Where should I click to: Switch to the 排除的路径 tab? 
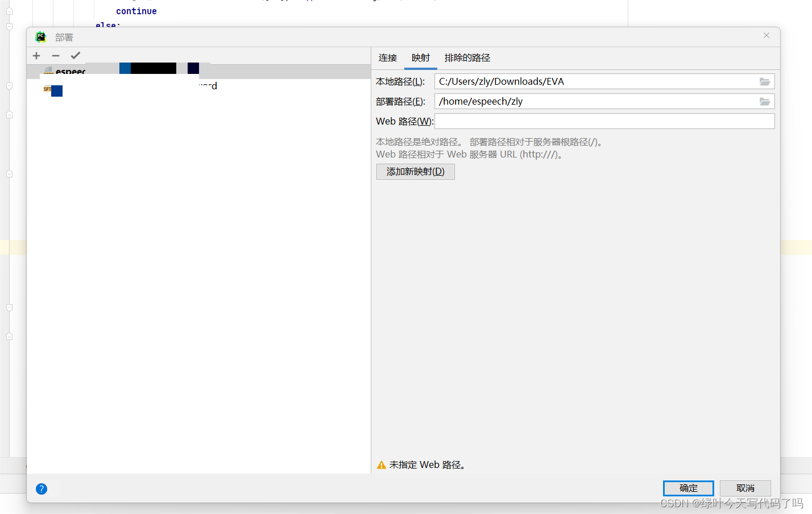point(467,58)
